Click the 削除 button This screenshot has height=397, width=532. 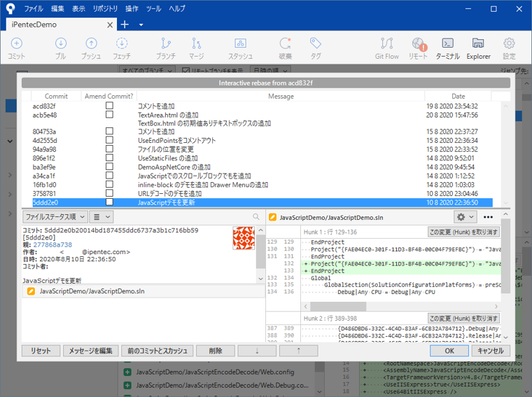[216, 351]
